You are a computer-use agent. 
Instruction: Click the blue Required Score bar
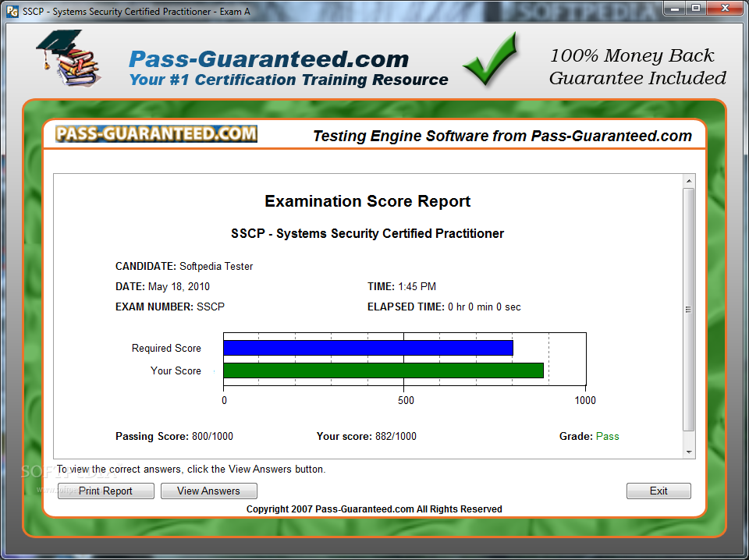(368, 348)
